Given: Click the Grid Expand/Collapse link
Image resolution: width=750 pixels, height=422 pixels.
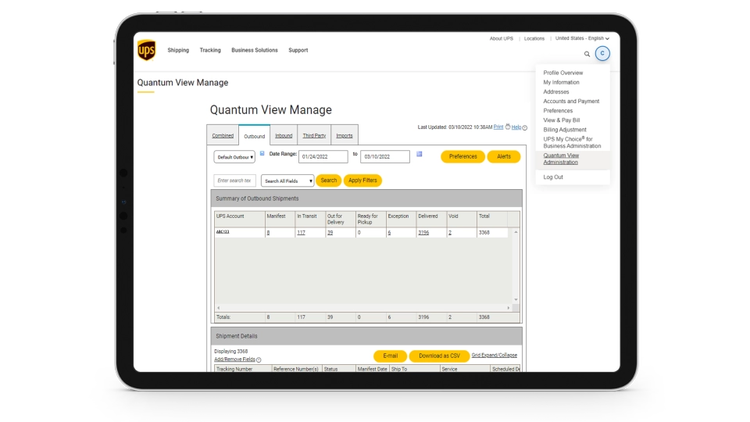Looking at the screenshot, I should pos(494,355).
